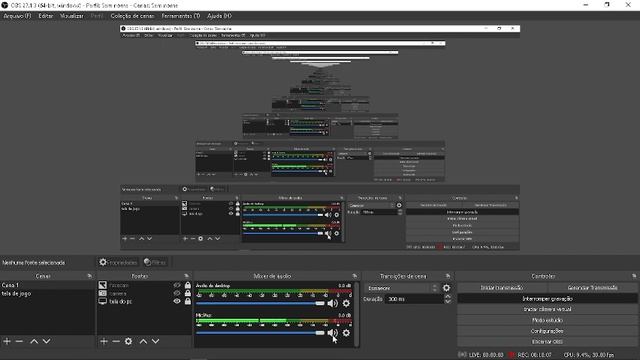Screen dimensions: 640x360
Task: Open the Arquivo menu
Action: [17, 16]
